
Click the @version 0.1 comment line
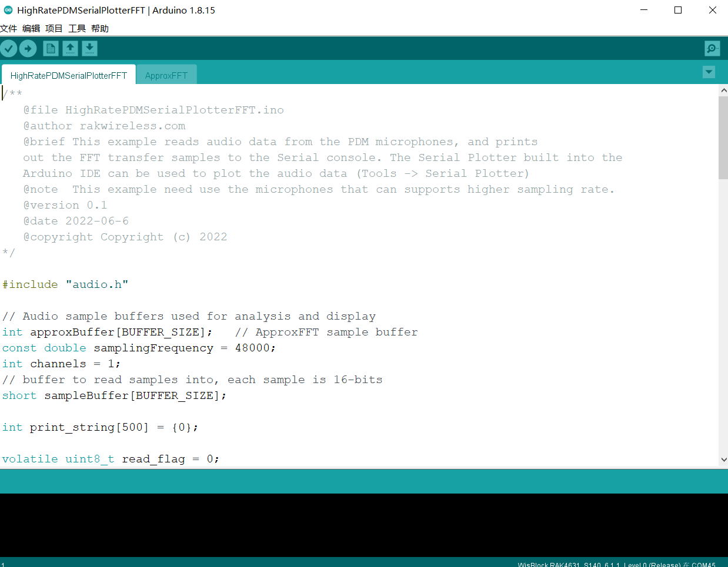[x=65, y=205]
